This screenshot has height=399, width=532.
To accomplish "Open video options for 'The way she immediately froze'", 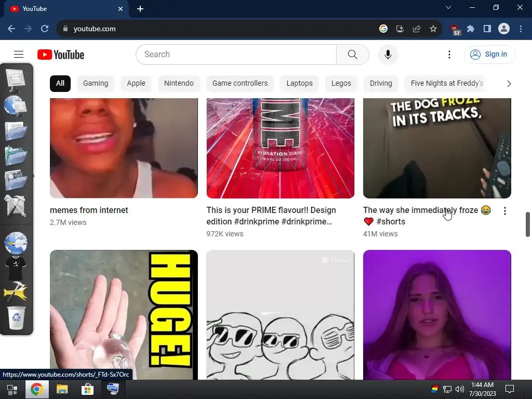I will tap(505, 211).
